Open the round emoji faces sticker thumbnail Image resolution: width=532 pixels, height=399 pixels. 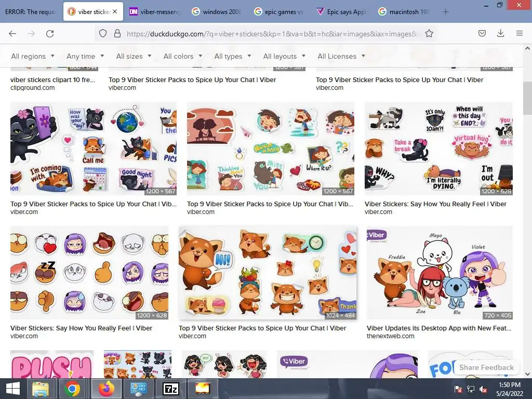(x=89, y=273)
